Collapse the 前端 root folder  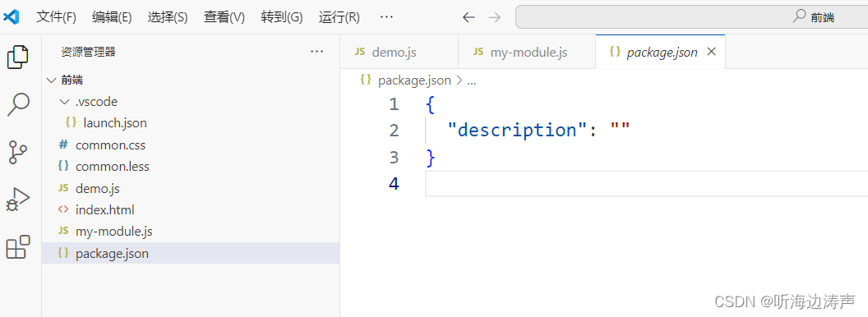click(52, 80)
